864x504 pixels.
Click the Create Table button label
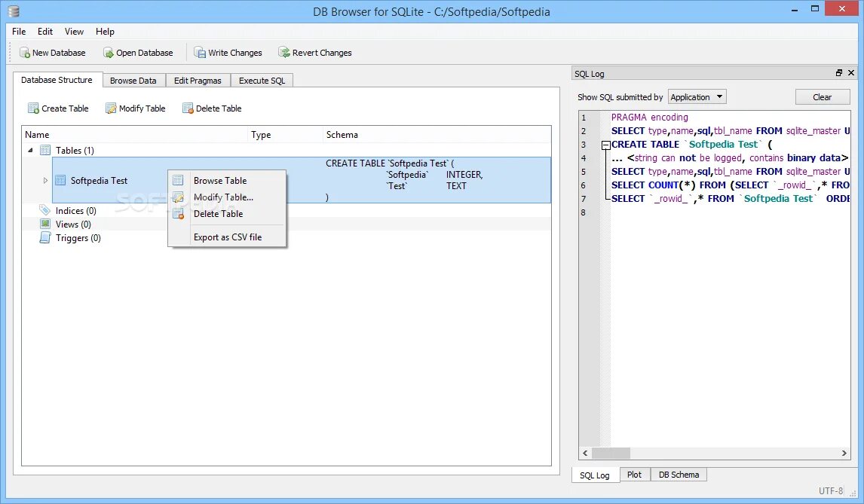pos(65,108)
